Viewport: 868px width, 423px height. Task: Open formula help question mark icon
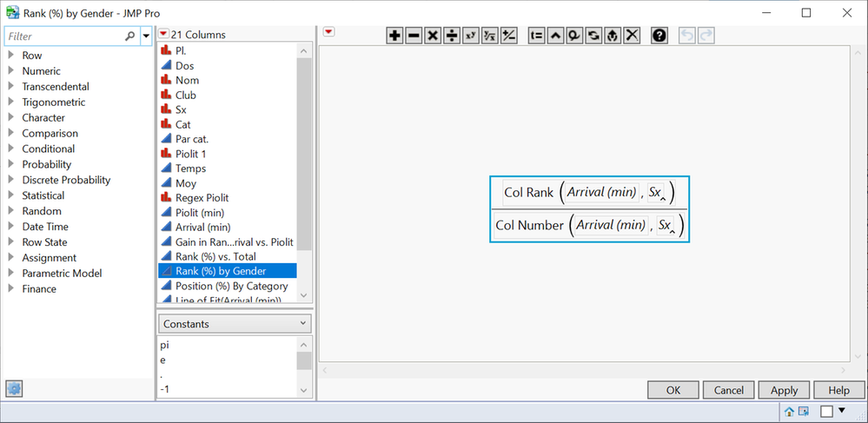coord(659,36)
